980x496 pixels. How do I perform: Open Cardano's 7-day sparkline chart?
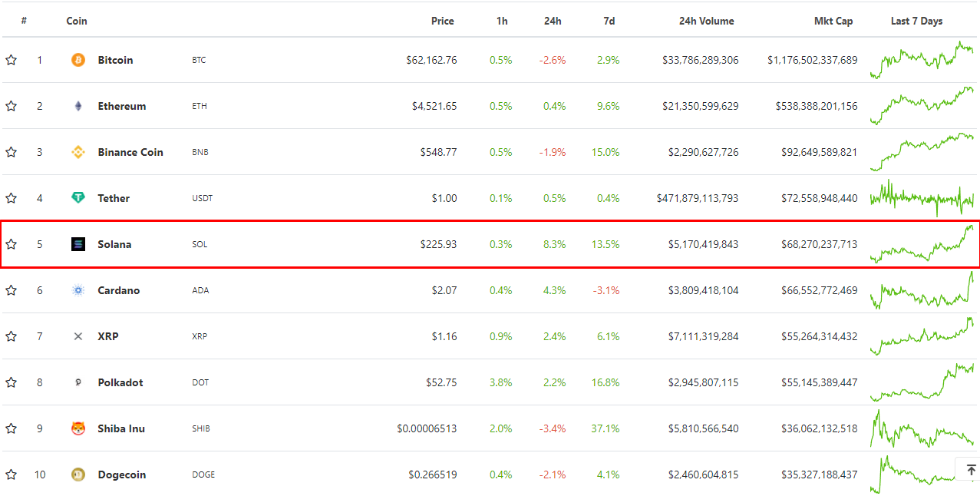tap(922, 290)
